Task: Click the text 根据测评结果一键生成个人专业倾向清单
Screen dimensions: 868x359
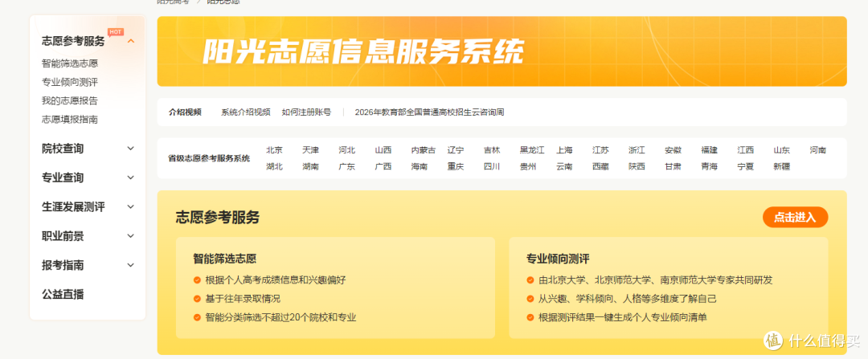Action: (x=623, y=317)
